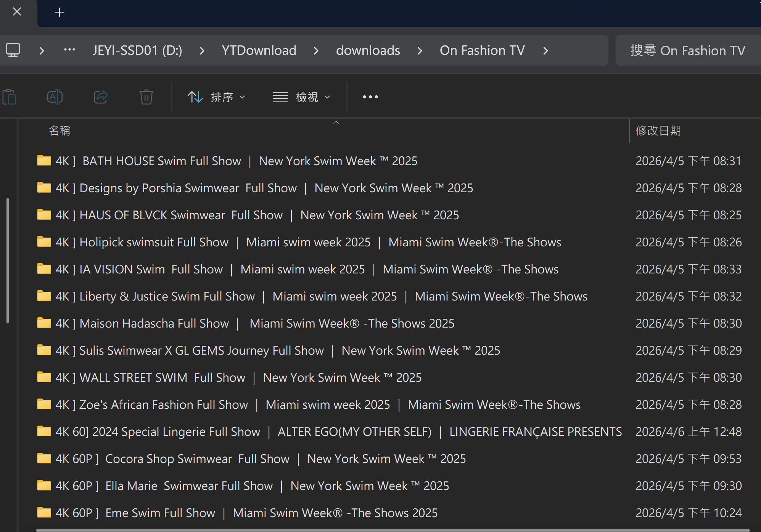Image resolution: width=761 pixels, height=532 pixels.
Task: Open the 排序 sort dropdown
Action: pos(216,97)
